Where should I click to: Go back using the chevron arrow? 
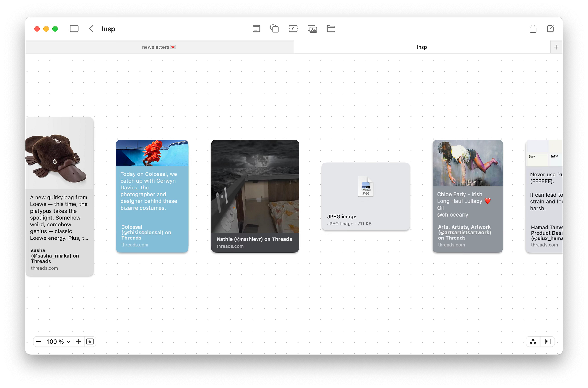coord(91,29)
